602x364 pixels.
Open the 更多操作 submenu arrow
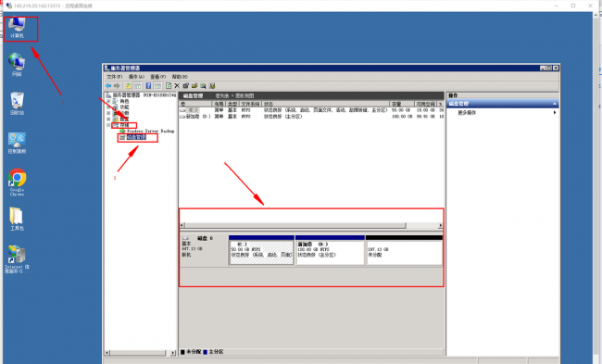(555, 112)
